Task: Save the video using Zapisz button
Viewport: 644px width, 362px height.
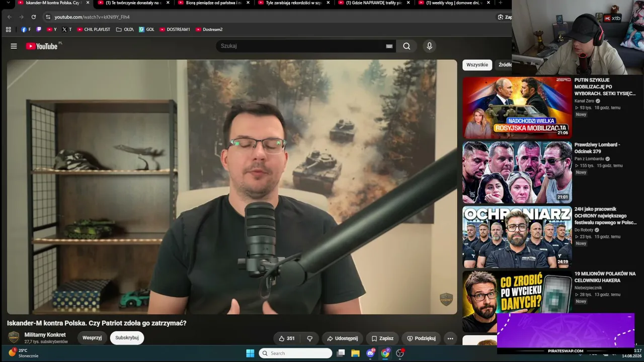Action: (x=382, y=338)
